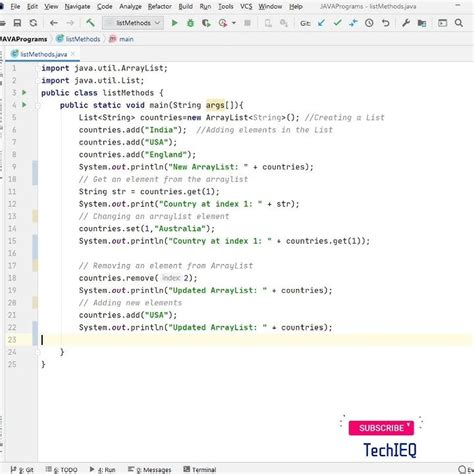
Task: Open the Refactor menu
Action: (159, 6)
